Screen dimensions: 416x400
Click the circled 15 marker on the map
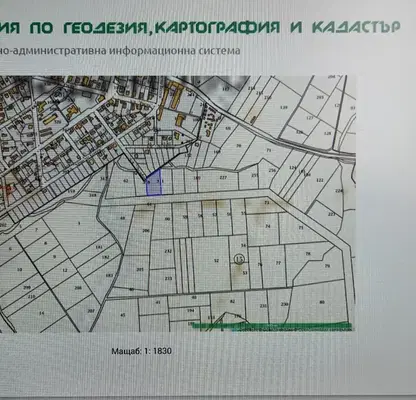click(239, 259)
